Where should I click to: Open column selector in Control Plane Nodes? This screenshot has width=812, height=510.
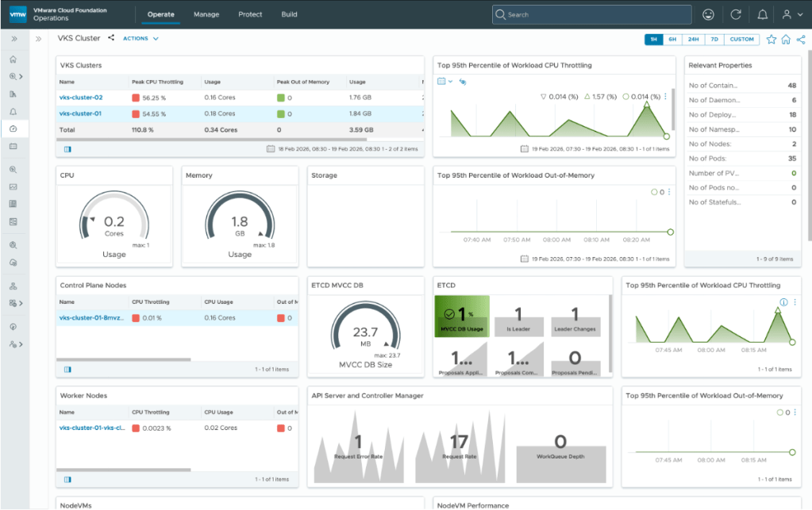tap(67, 370)
